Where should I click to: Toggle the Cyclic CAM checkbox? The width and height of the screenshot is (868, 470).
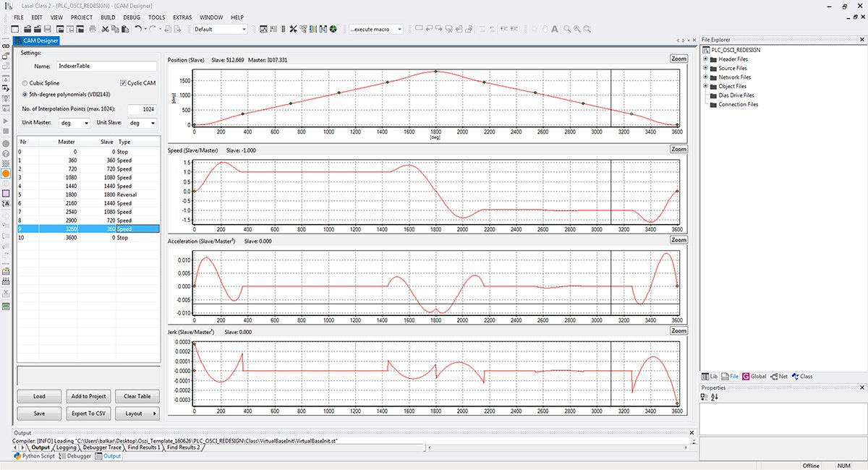pos(123,83)
